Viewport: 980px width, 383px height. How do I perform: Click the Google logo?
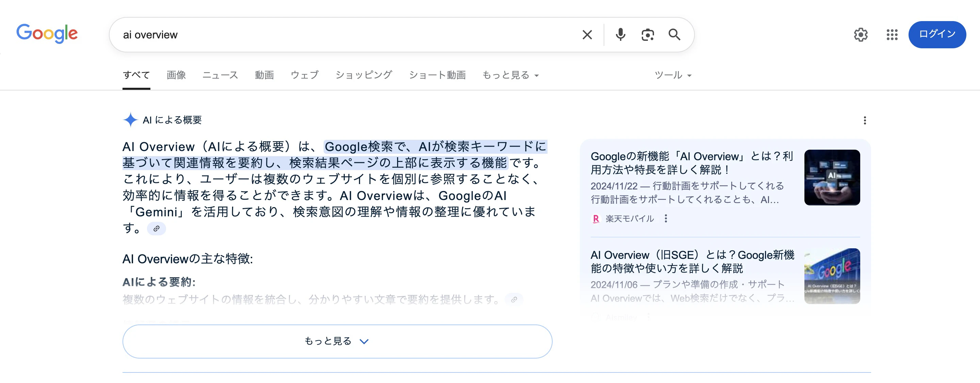coord(47,33)
